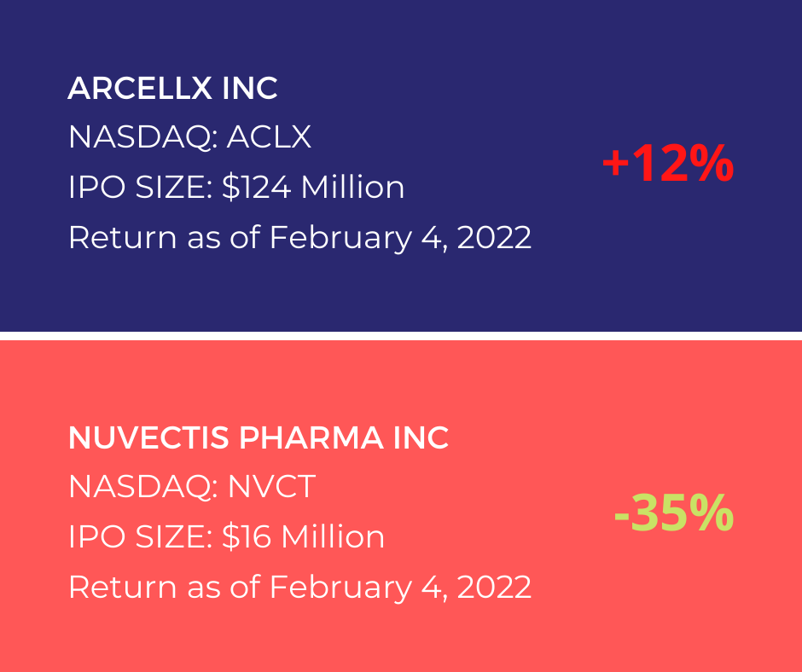Click the $124 Million amount
The width and height of the screenshot is (802, 672).
[x=313, y=187]
